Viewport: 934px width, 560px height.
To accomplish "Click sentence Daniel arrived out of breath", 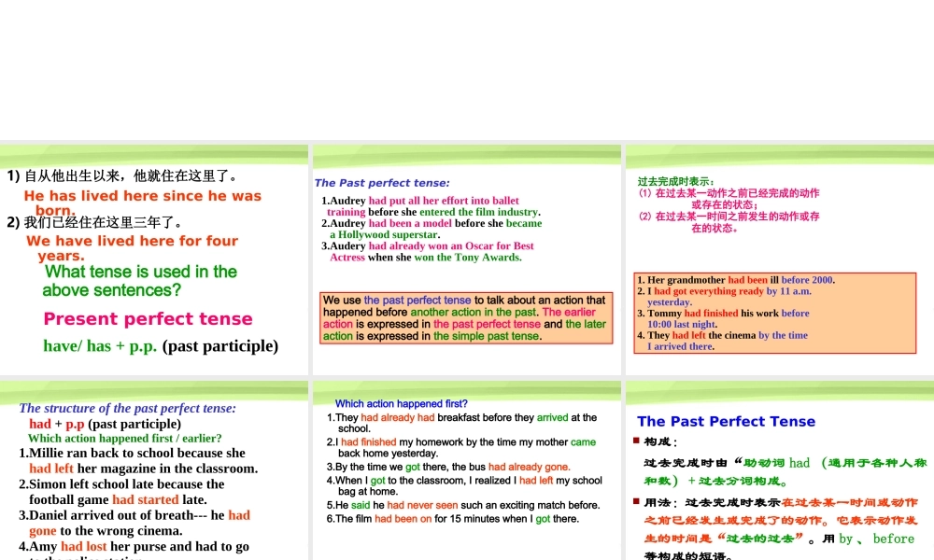I will 134,523.
